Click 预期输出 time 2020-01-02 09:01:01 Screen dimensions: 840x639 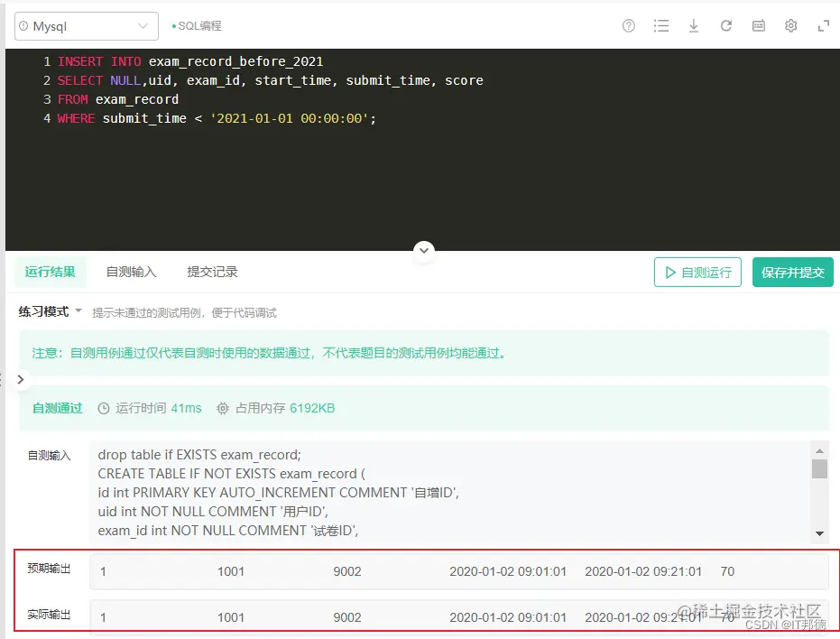pos(508,571)
